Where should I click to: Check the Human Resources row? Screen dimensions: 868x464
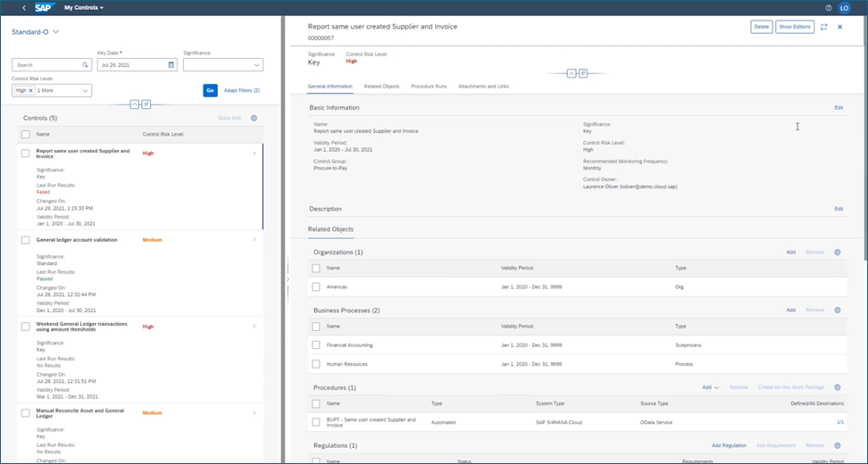(x=316, y=364)
